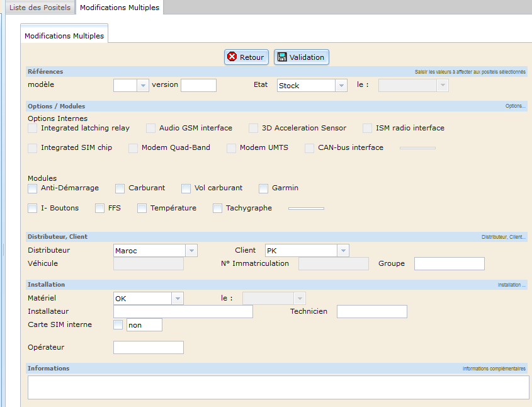The width and height of the screenshot is (532, 407).
Task: Click the Validation floppy disk icon
Action: pos(281,57)
